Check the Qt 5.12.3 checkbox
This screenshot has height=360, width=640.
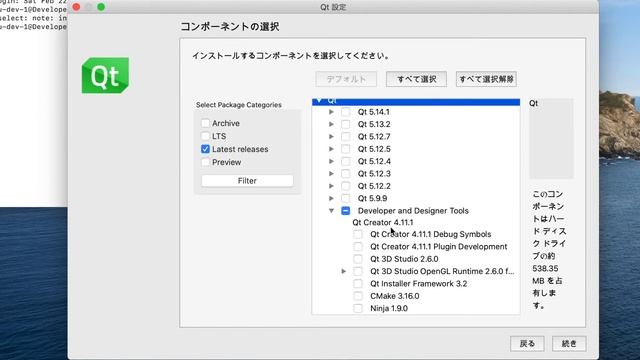tap(345, 173)
